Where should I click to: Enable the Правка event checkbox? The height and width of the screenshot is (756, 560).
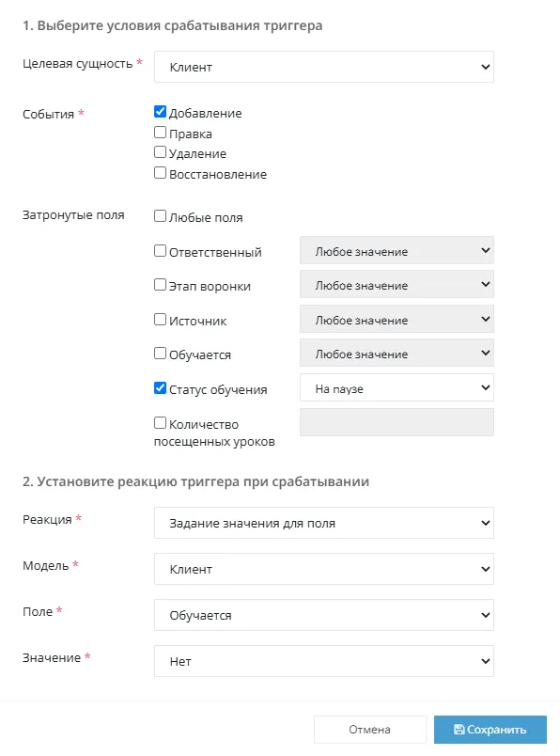click(x=160, y=132)
